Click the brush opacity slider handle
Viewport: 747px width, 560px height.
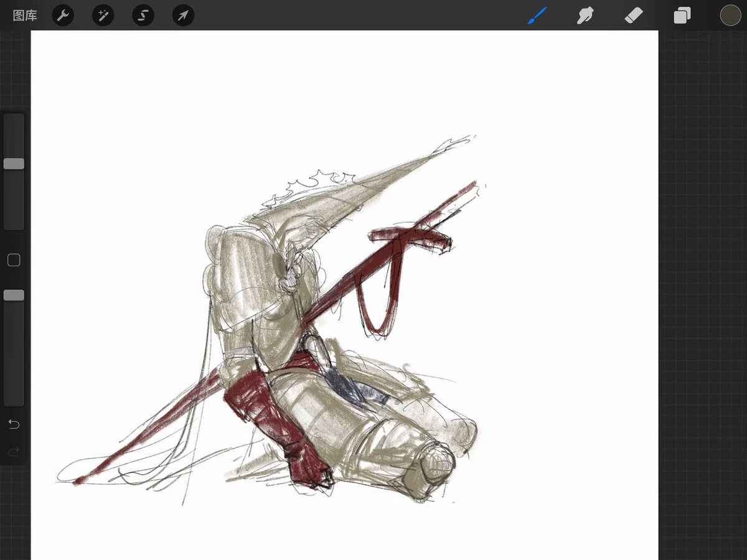coord(14,295)
